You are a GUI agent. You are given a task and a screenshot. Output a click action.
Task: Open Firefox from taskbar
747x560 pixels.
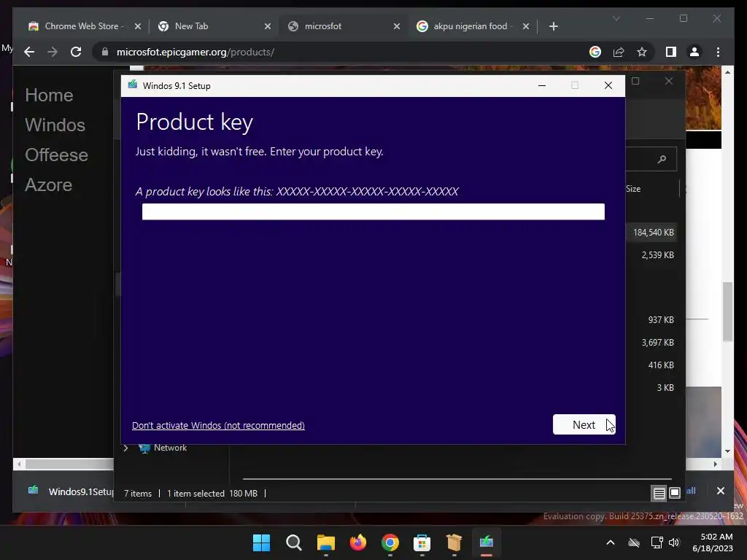(x=357, y=542)
